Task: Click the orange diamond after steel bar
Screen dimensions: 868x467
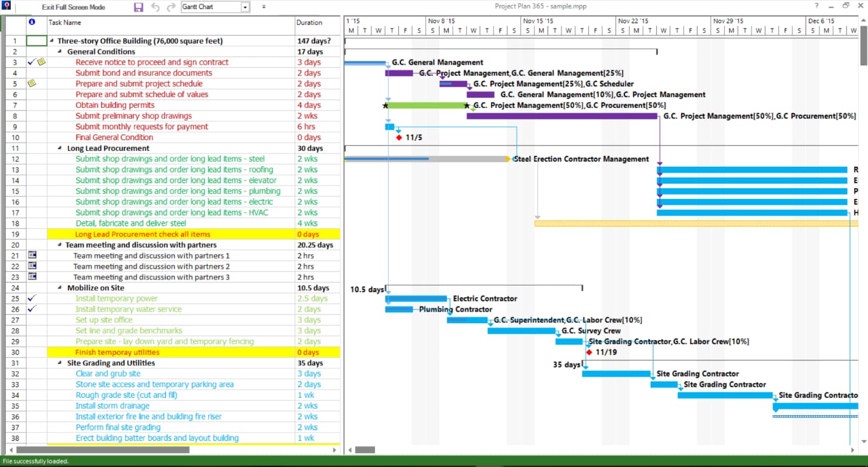Action: [507, 159]
